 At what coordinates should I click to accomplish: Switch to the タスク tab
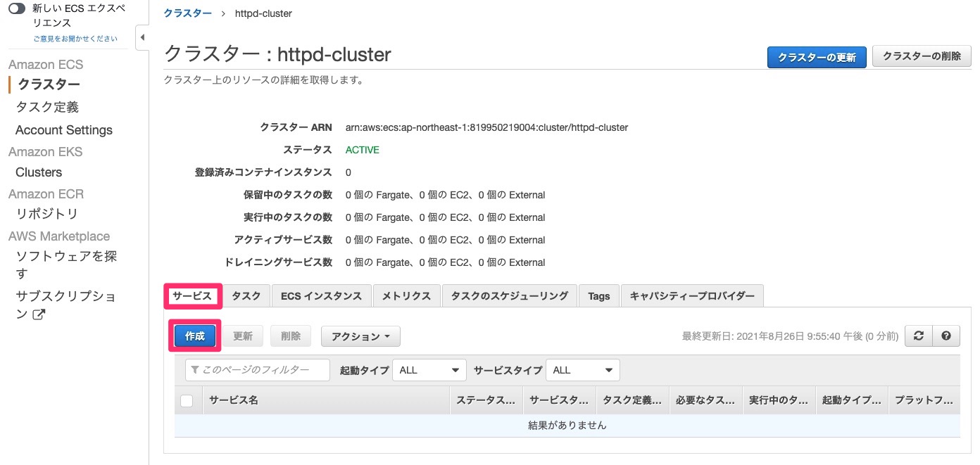246,295
